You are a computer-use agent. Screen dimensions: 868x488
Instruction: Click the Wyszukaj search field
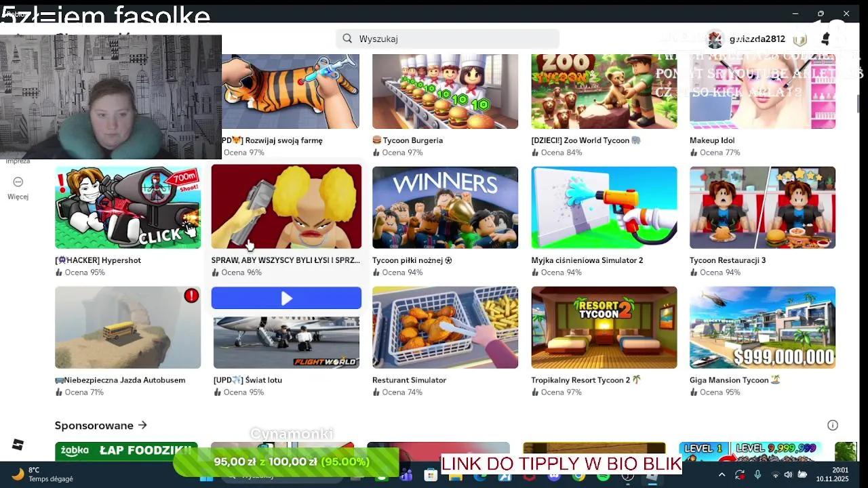point(448,39)
